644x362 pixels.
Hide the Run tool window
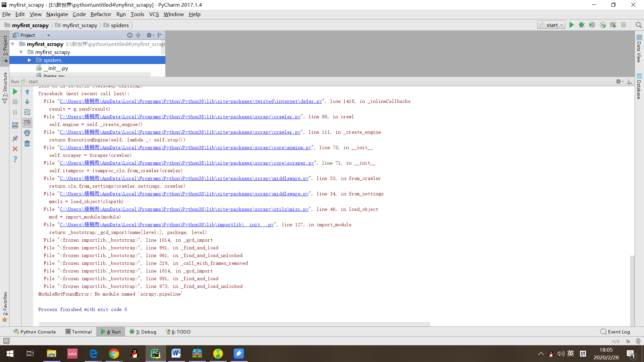pyautogui.click(x=630, y=81)
